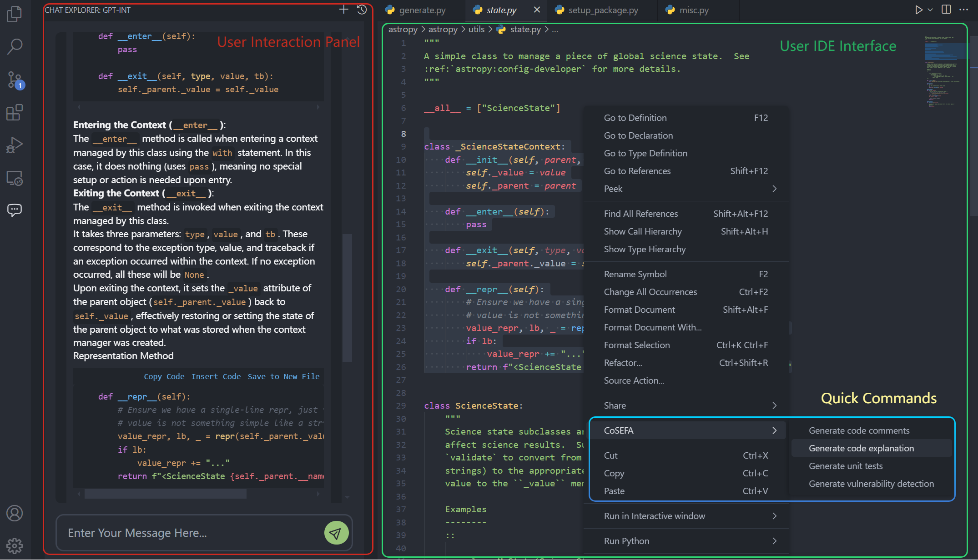Screen dimensions: 978x560
Task: Click Save to New File link
Action: (283, 376)
